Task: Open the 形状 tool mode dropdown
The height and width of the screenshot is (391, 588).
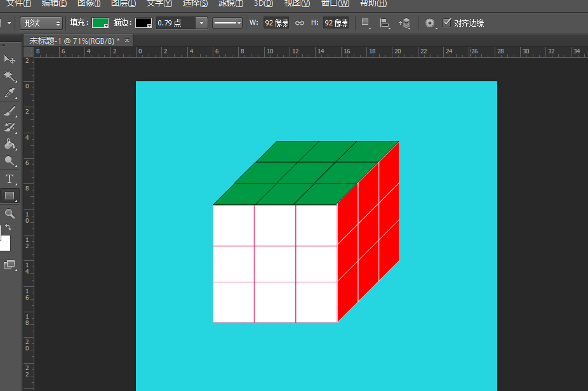Action: point(41,23)
